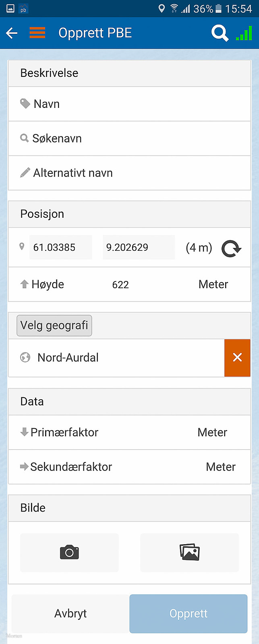
Task: Click the Velg geografi button
Action: click(x=54, y=325)
